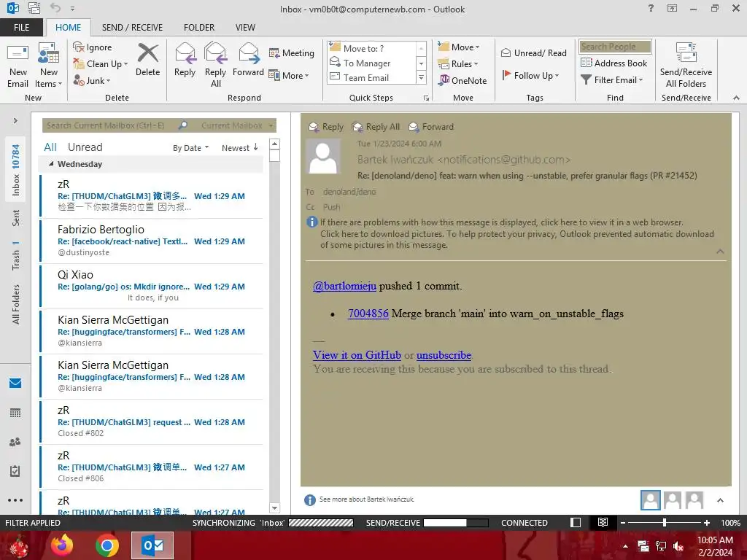This screenshot has height=560, width=747.
Task: Click the ribbon Forward button
Action: 248,60
